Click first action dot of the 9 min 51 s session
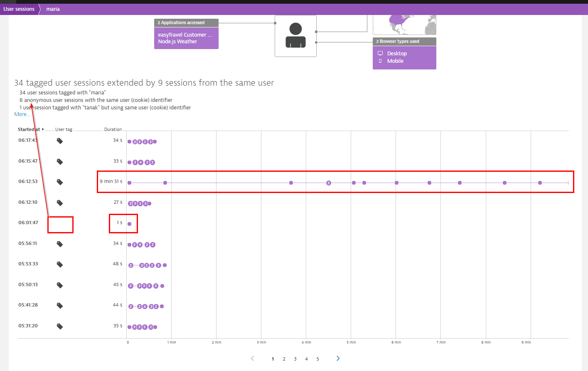Image resolution: width=588 pixels, height=371 pixels. coord(129,183)
